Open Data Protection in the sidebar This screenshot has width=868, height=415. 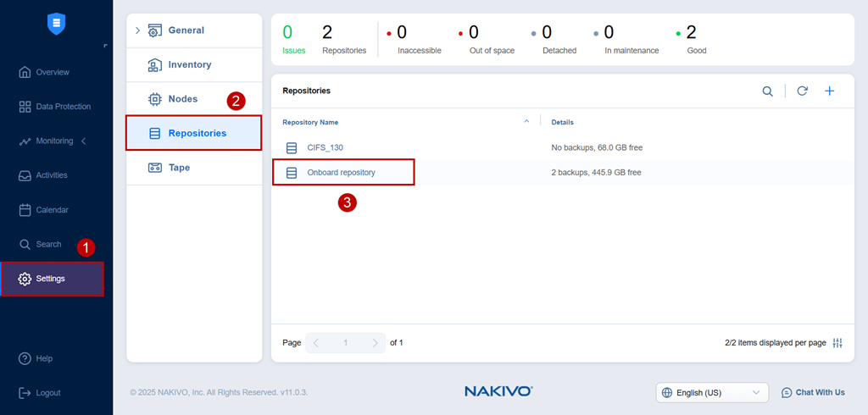(x=54, y=107)
